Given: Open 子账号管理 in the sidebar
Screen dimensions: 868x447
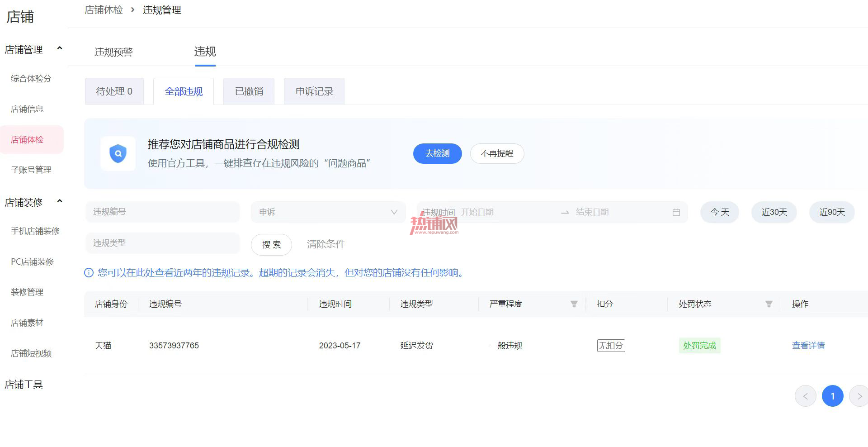Looking at the screenshot, I should coord(31,170).
